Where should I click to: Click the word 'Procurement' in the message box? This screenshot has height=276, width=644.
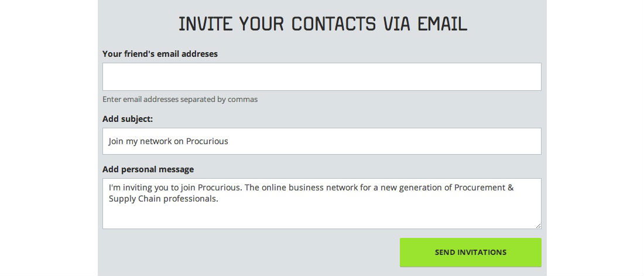point(479,188)
